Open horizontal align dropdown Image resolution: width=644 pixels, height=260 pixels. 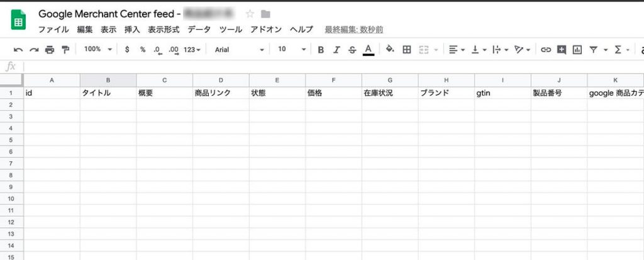click(x=457, y=50)
